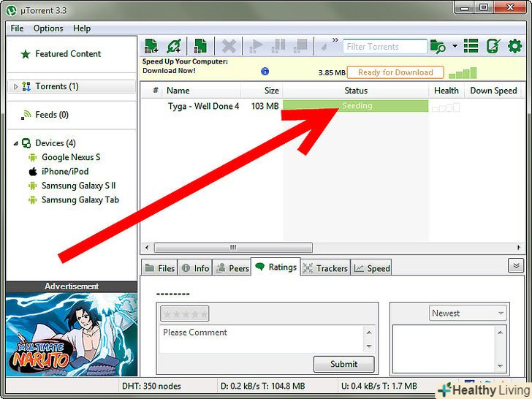The height and width of the screenshot is (399, 532).
Task: Switch to the Ratings tab
Action: click(275, 267)
